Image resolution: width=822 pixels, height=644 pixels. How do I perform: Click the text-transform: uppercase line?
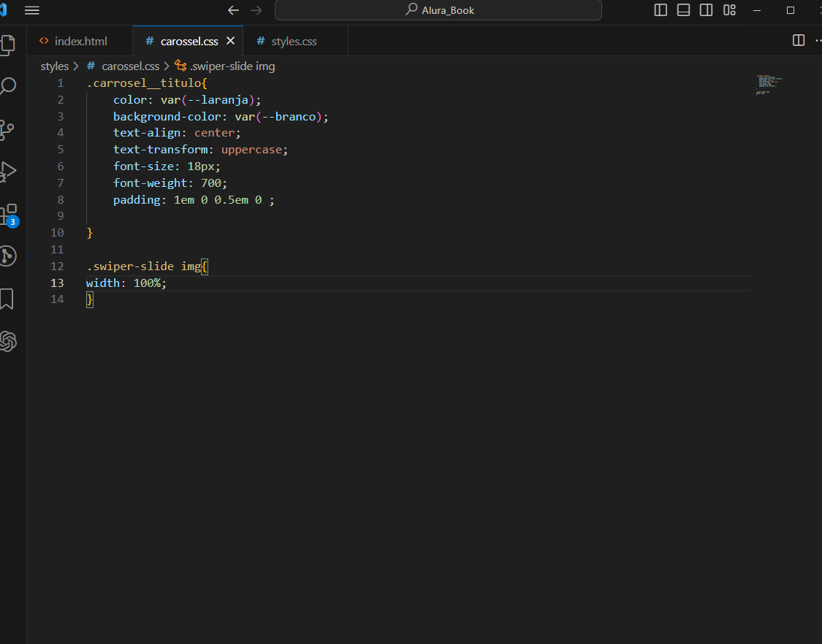pyautogui.click(x=201, y=150)
